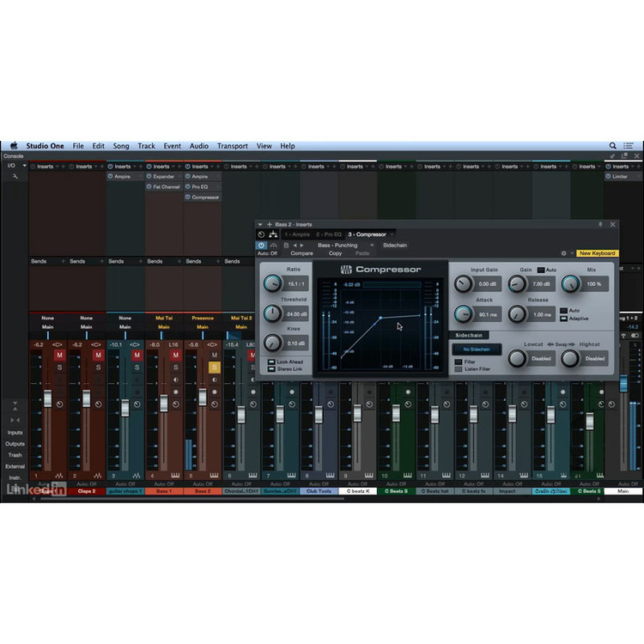Enable the Listen Filter checkbox
Viewport: 644px width, 644px height.
click(x=458, y=369)
